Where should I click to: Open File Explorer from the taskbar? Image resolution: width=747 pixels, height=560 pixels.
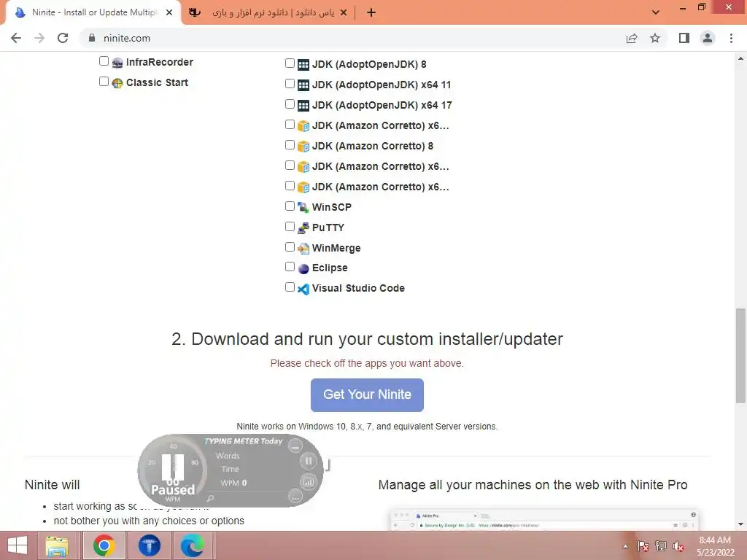[57, 545]
